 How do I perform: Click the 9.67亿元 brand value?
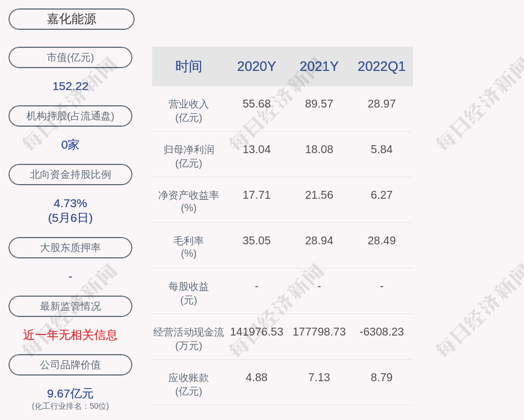[70, 394]
